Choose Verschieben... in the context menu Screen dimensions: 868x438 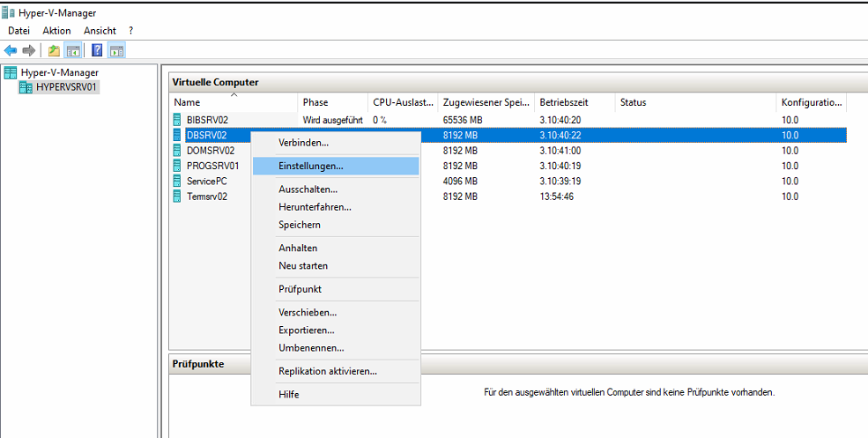[336, 312]
